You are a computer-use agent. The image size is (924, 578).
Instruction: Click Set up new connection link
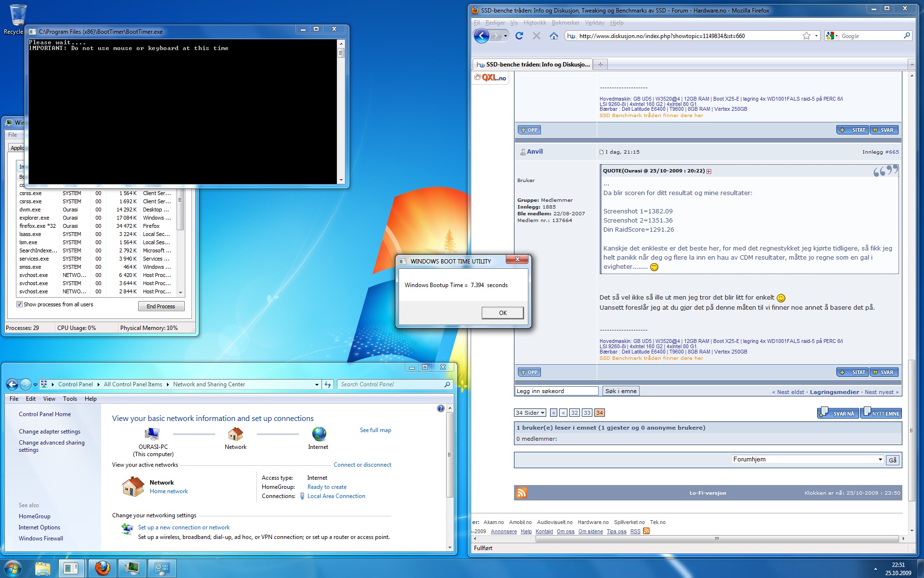click(184, 527)
